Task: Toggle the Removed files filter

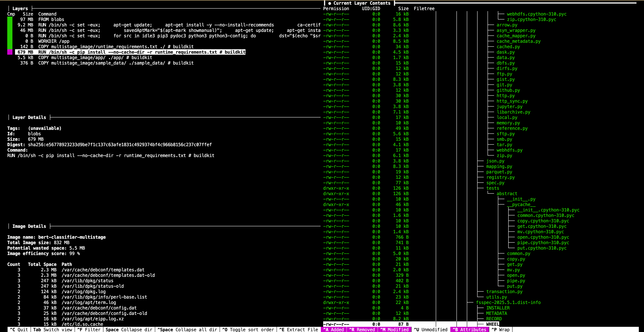Action: click(x=362, y=329)
